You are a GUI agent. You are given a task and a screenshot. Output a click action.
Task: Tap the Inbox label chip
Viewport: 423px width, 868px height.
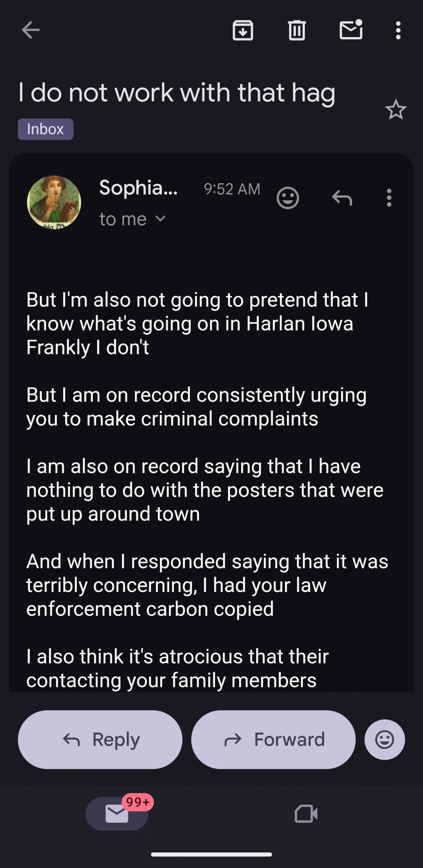[45, 129]
